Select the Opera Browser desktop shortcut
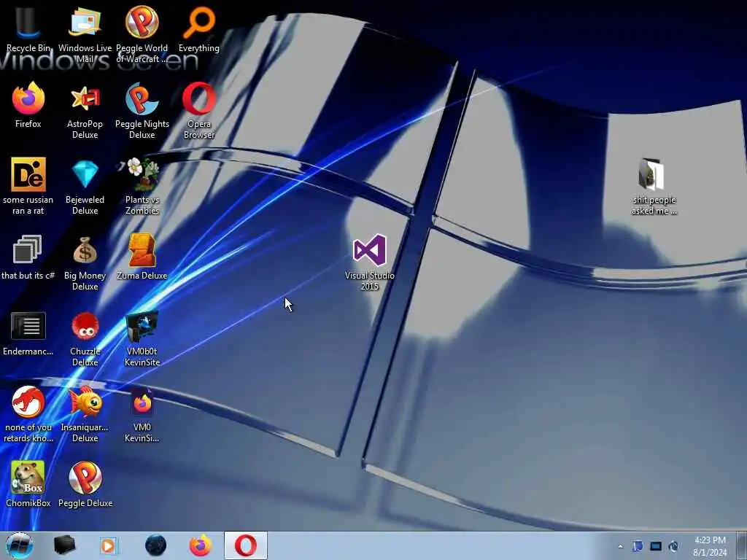The width and height of the screenshot is (747, 560). click(199, 98)
